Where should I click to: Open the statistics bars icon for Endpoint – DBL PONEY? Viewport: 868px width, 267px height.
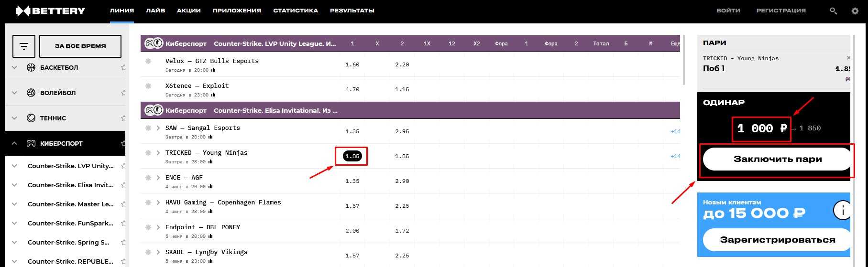[211, 236]
